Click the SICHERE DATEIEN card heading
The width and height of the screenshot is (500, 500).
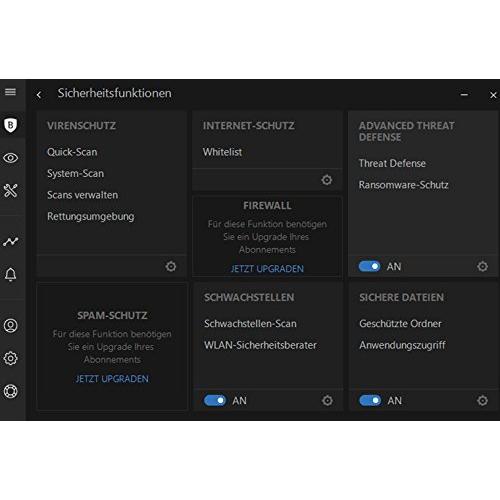coord(401,297)
